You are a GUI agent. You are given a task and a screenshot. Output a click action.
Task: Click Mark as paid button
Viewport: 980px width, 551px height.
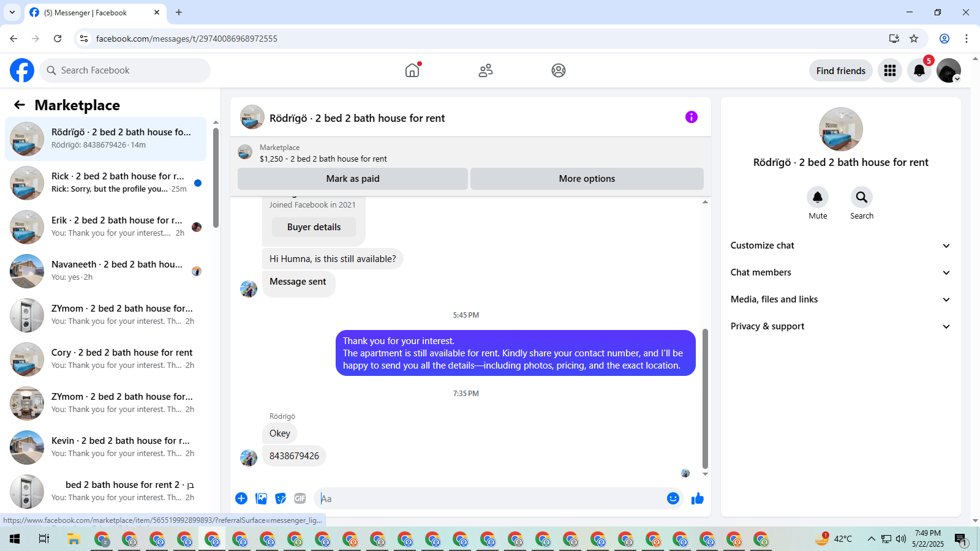(x=353, y=179)
